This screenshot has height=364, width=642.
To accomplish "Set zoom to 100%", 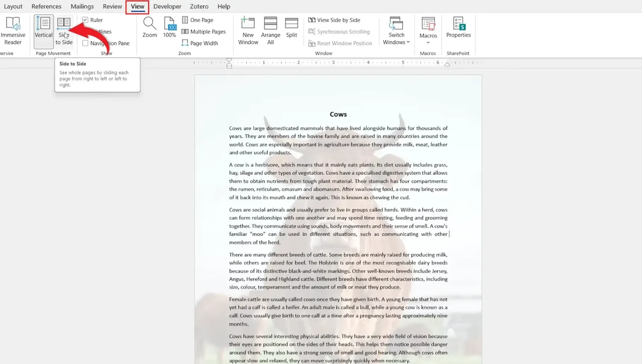I will [x=169, y=27].
